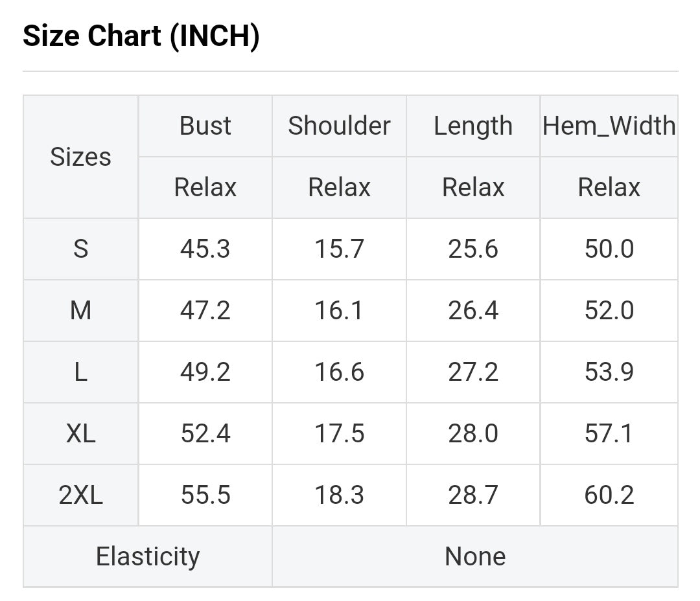700x601 pixels.
Task: Select the M size row label
Action: [80, 310]
